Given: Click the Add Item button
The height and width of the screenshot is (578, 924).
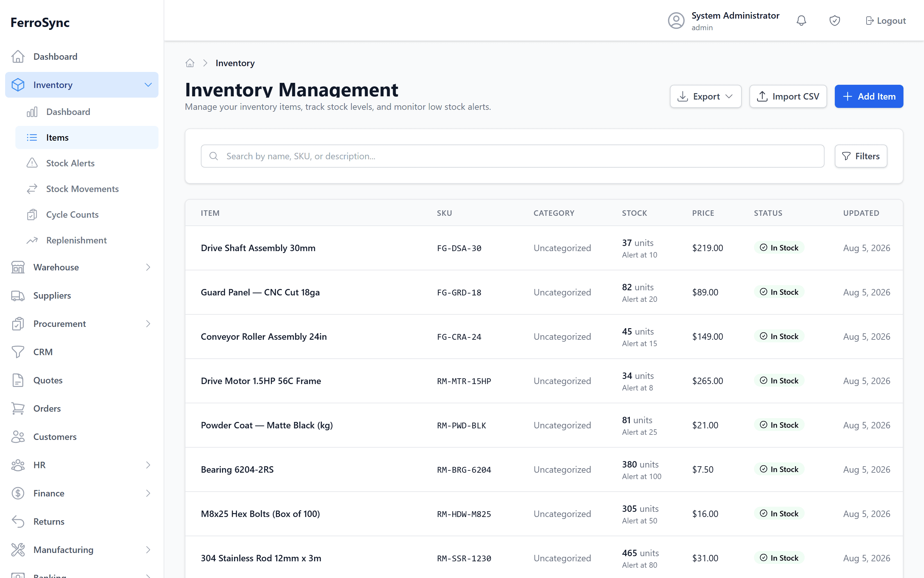Looking at the screenshot, I should (868, 96).
